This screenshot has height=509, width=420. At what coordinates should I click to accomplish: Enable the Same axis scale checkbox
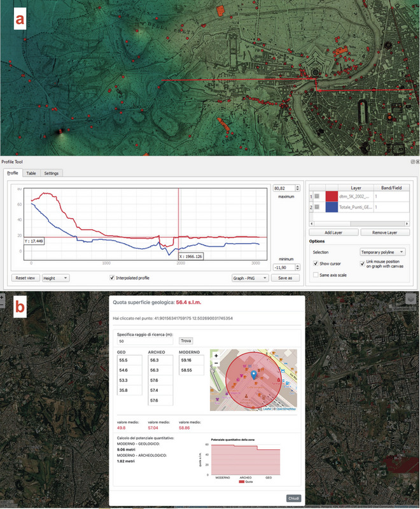point(316,274)
